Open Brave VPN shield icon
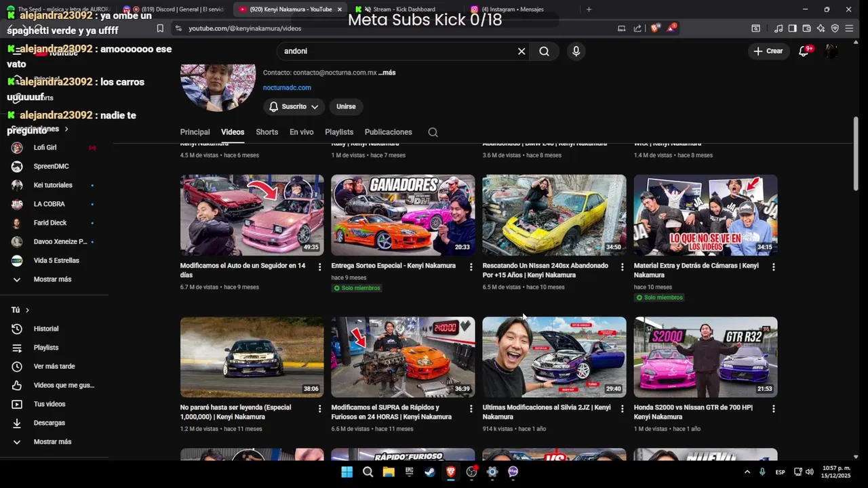The image size is (868, 488). click(x=835, y=28)
